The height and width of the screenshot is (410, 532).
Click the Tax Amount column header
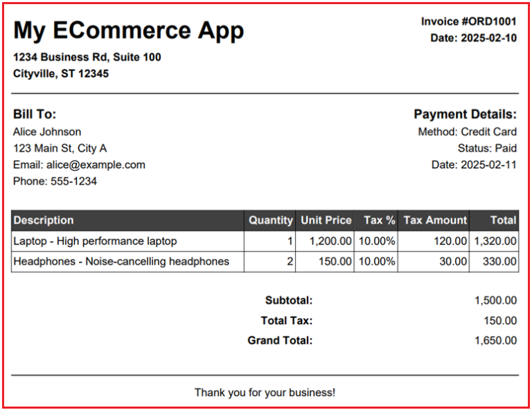tap(435, 220)
